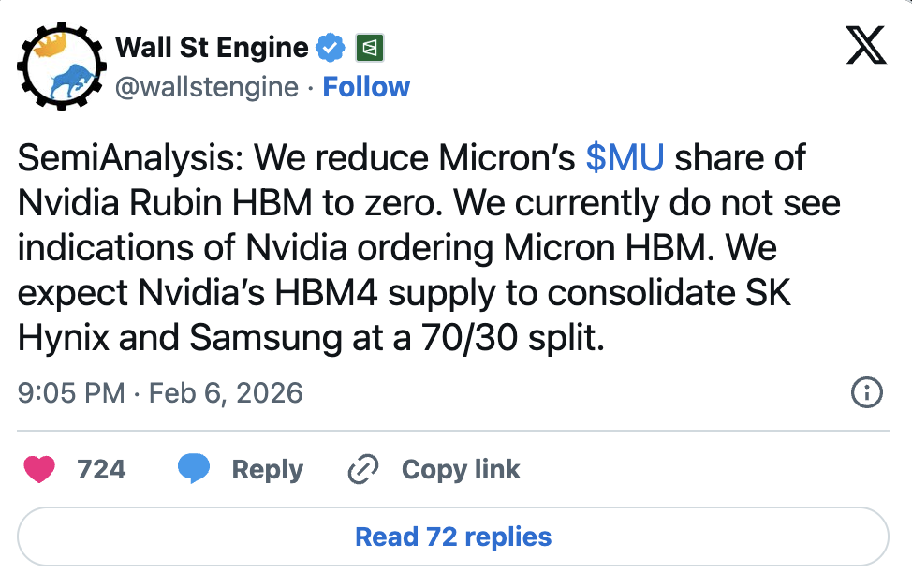Open the Wall St Engine display name
The height and width of the screenshot is (588, 912).
[211, 47]
